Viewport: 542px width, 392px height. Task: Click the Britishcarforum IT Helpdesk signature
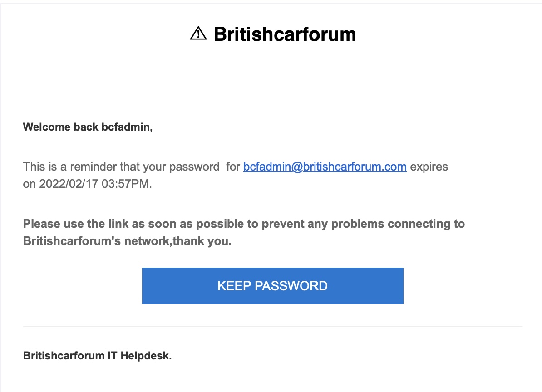[x=97, y=356]
